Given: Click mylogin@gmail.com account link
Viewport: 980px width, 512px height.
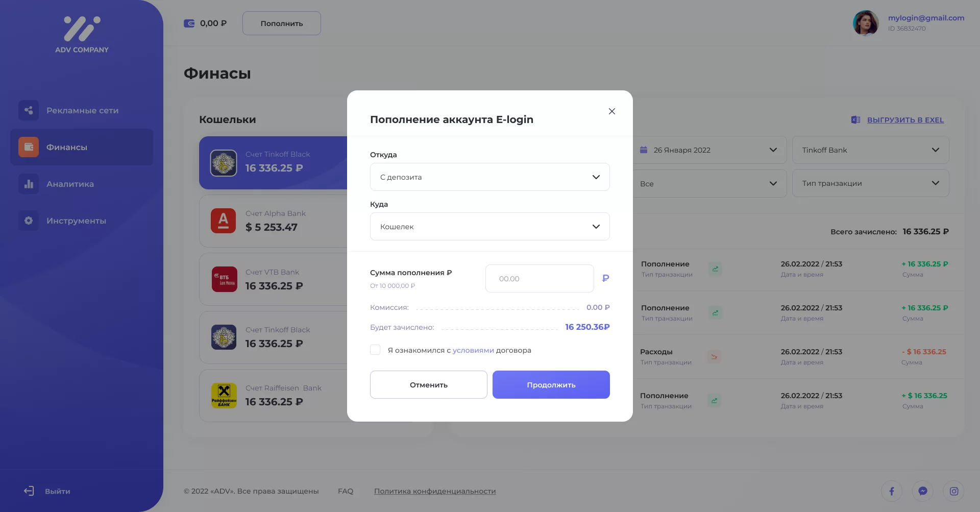Looking at the screenshot, I should click(926, 18).
